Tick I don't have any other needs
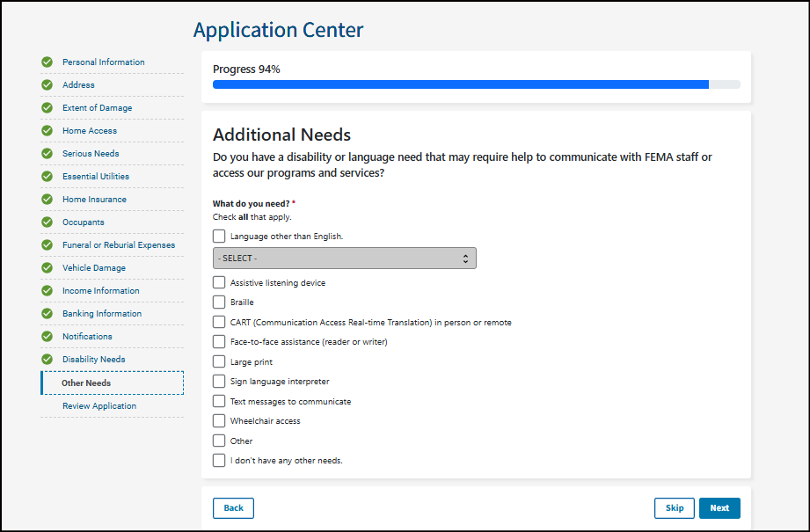Image resolution: width=810 pixels, height=532 pixels. coord(219,461)
